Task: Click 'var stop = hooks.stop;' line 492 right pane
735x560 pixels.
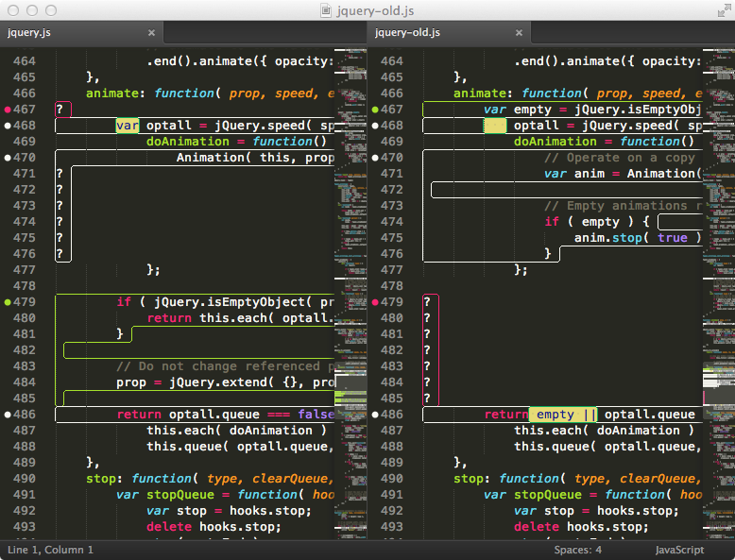Action: point(596,511)
